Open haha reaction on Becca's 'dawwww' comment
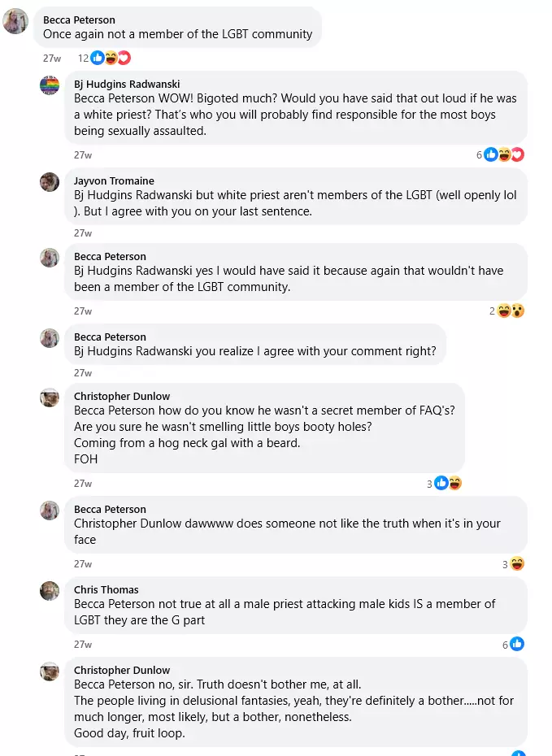 point(517,564)
